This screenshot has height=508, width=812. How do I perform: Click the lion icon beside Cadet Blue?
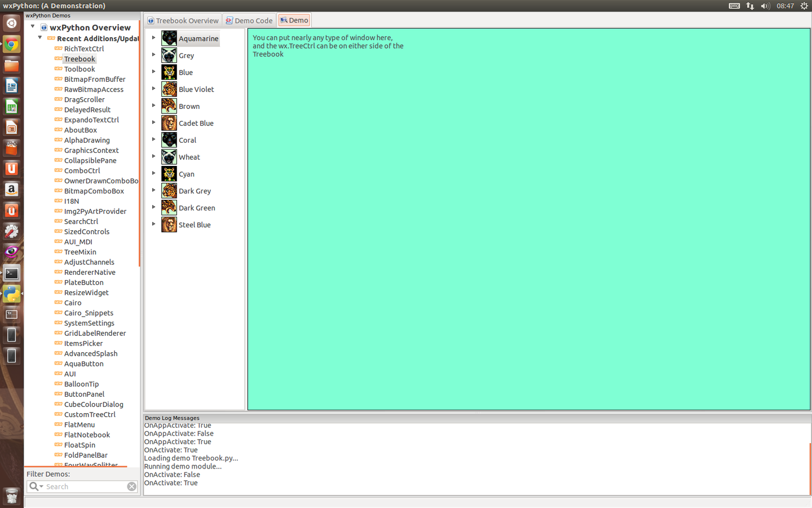coord(169,123)
